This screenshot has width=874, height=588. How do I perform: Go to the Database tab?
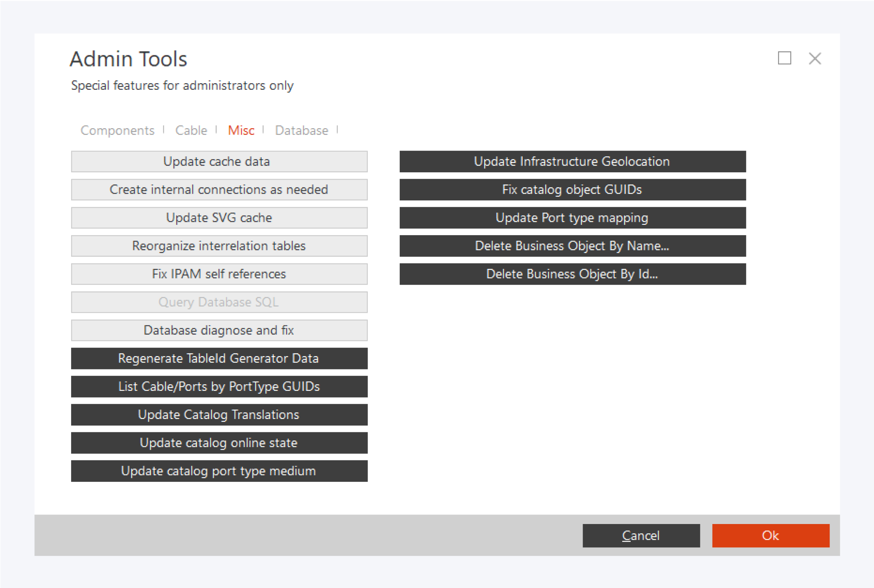click(301, 130)
